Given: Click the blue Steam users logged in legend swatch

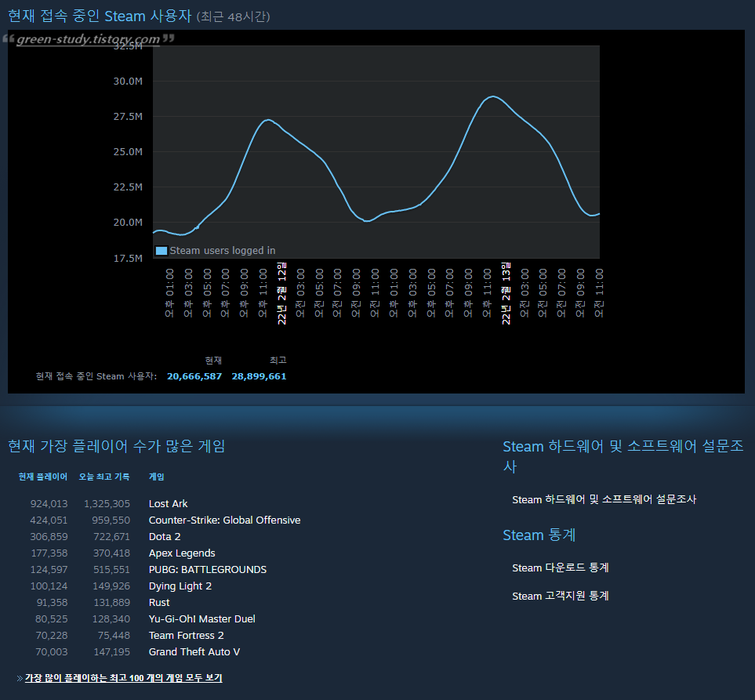Looking at the screenshot, I should (162, 251).
